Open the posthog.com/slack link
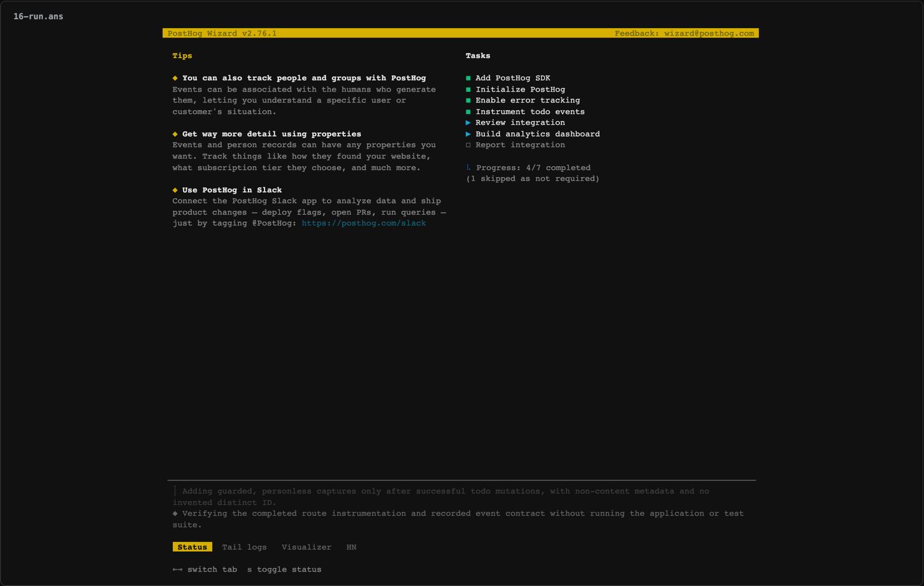Screen dimensions: 924x586 click(364, 224)
